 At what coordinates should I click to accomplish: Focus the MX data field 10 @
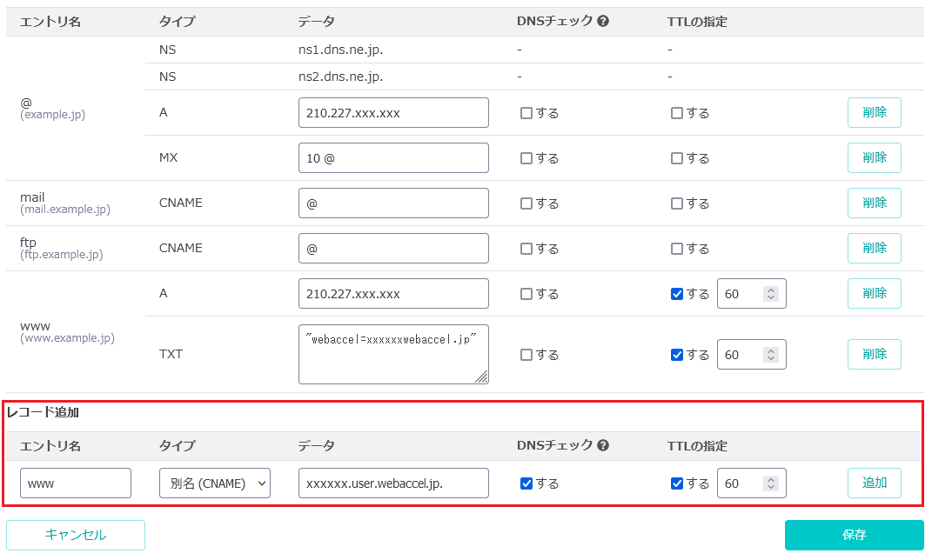coord(393,158)
